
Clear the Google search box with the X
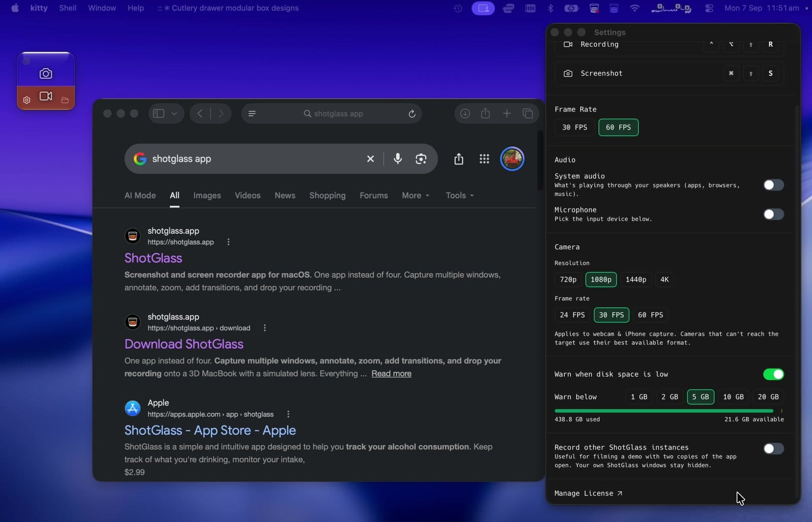(x=370, y=159)
